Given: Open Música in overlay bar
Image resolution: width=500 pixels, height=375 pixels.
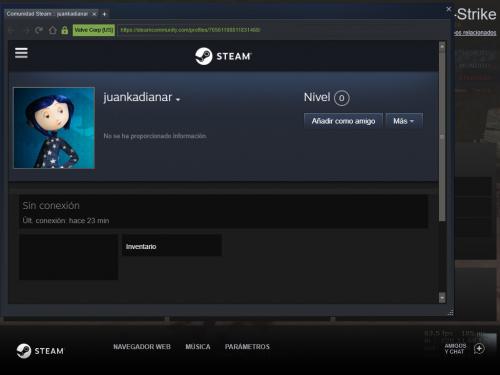Looking at the screenshot, I should click(198, 347).
